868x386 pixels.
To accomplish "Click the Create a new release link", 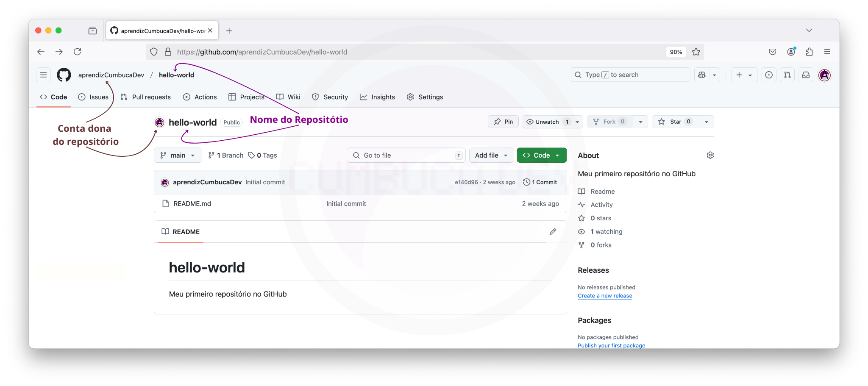I will pos(604,296).
